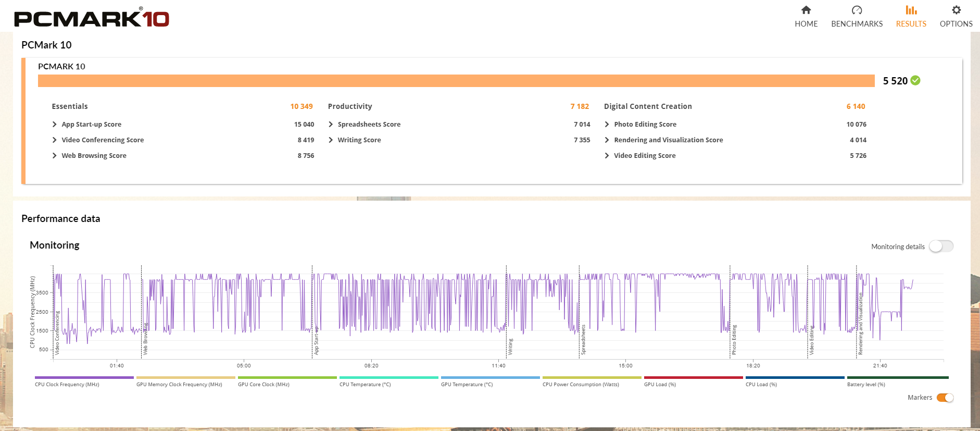Click the App Start-up value 15 040
Image resolution: width=980 pixels, height=431 pixels.
pyautogui.click(x=304, y=124)
